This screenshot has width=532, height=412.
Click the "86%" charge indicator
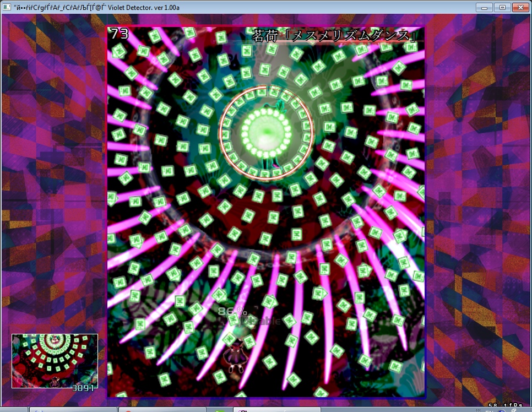coord(232,311)
